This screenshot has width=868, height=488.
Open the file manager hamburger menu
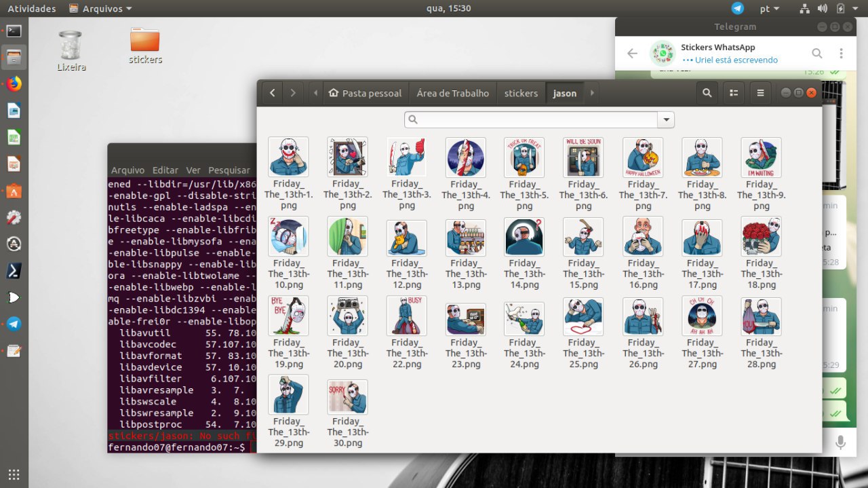pyautogui.click(x=760, y=93)
